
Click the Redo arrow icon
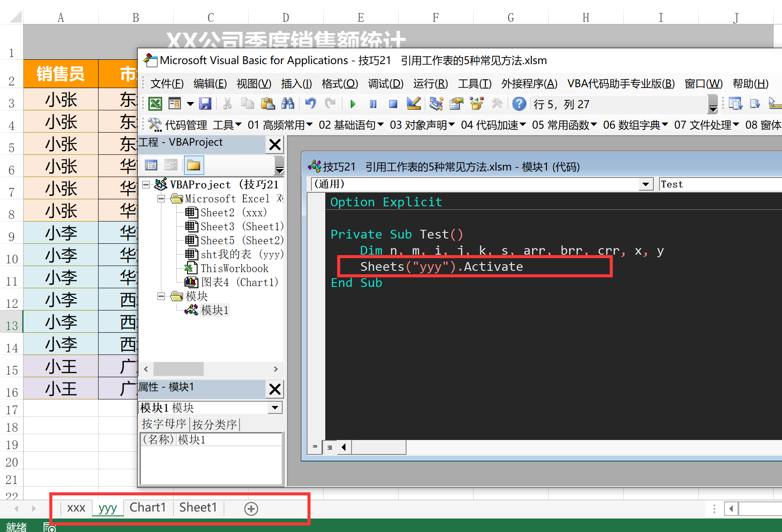[331, 104]
